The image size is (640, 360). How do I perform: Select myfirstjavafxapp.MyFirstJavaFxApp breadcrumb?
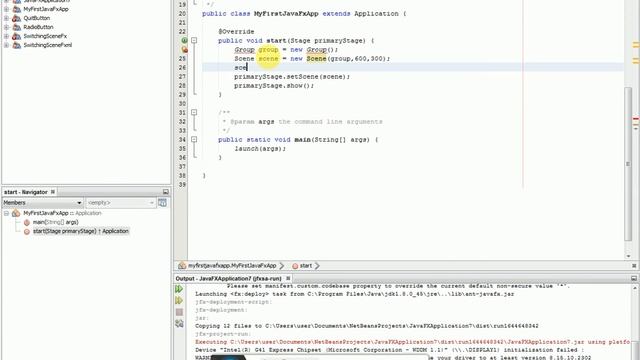pyautogui.click(x=232, y=266)
